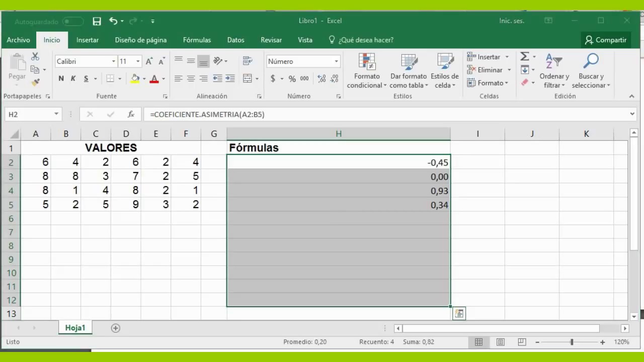Save the workbook with the floppy icon
The width and height of the screenshot is (644, 362).
pyautogui.click(x=97, y=21)
